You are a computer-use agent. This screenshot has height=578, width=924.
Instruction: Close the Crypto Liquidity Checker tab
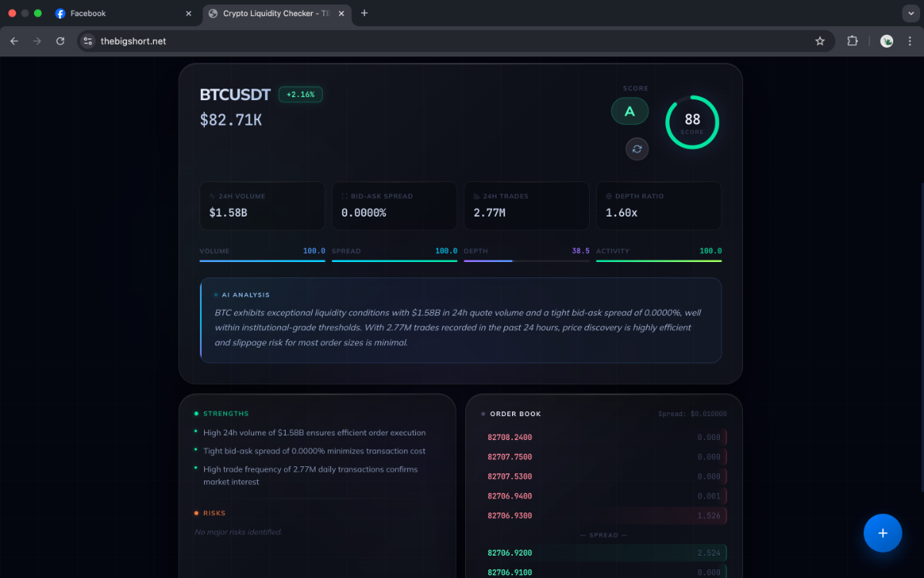point(343,13)
